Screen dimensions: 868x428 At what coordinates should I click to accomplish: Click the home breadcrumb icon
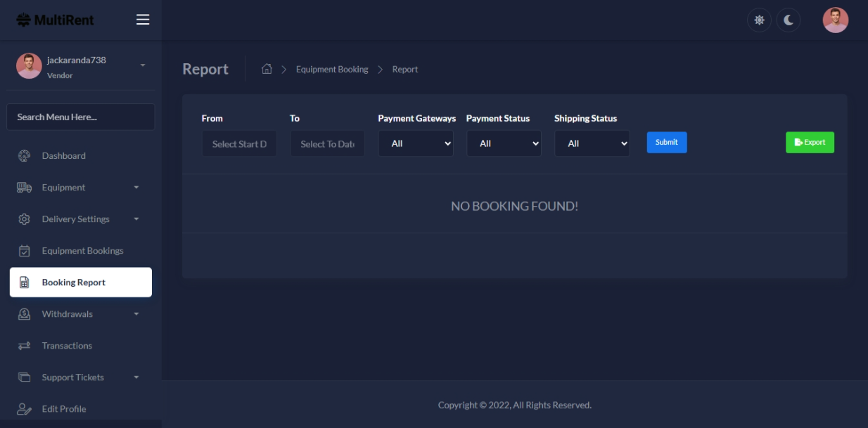(267, 69)
